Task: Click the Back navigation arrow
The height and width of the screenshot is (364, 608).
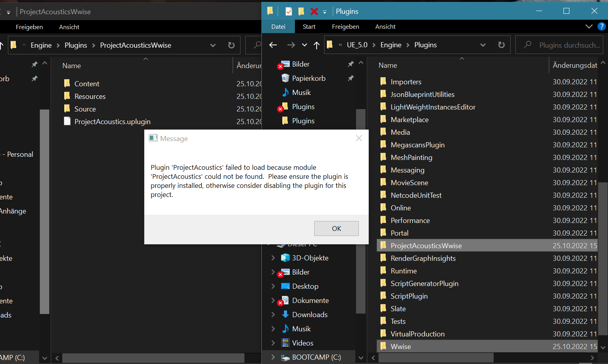Action: click(273, 45)
